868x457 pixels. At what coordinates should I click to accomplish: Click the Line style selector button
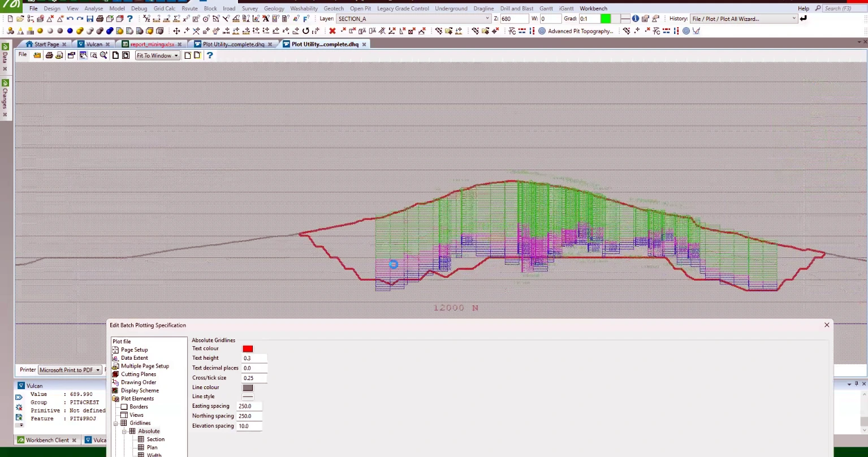point(248,396)
